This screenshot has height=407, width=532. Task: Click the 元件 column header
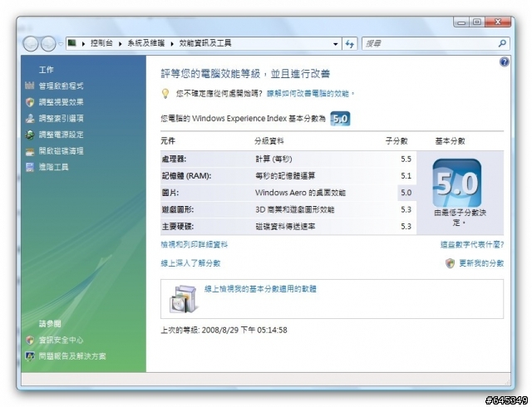point(168,140)
